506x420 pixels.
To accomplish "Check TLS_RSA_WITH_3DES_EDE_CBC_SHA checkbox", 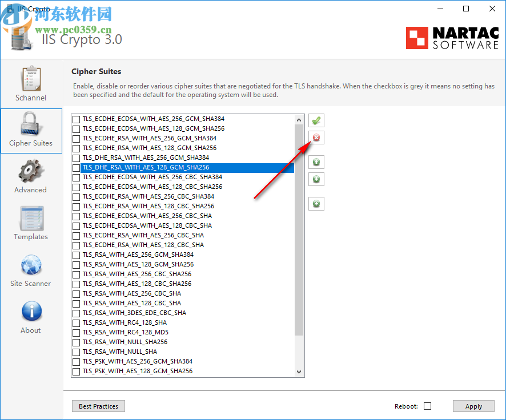I will coord(76,313).
